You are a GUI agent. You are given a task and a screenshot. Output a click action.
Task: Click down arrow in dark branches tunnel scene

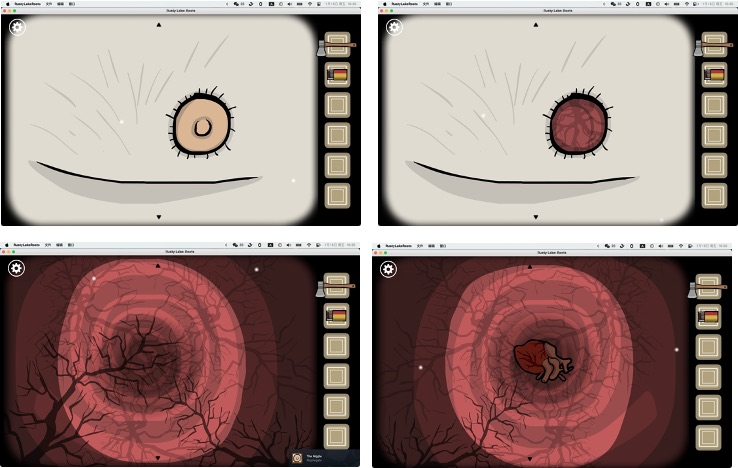click(158, 458)
